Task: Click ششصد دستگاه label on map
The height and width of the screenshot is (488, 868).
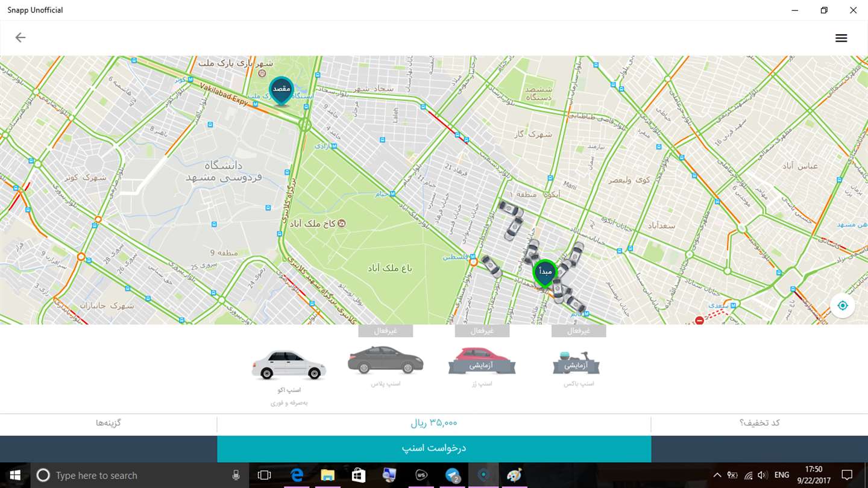Action: click(539, 92)
